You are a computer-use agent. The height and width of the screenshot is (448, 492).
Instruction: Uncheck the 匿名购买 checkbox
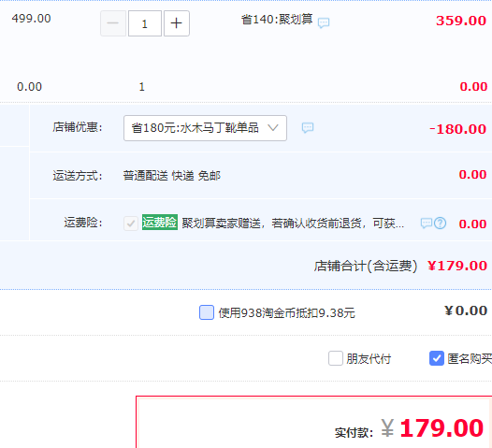pyautogui.click(x=437, y=358)
